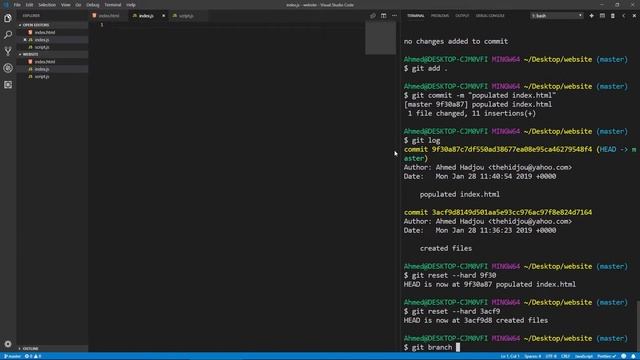The height and width of the screenshot is (360, 640).
Task: Click master branch in status bar
Action: (x=12, y=356)
